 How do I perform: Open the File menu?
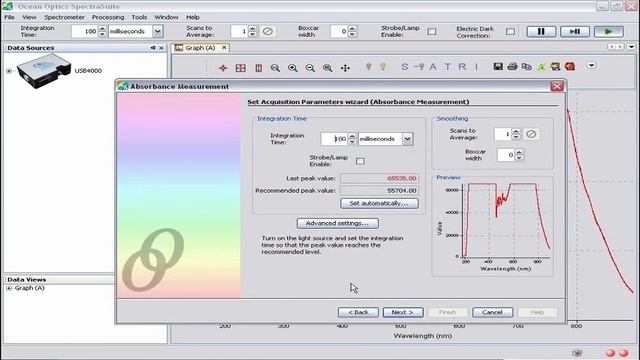tap(9, 17)
